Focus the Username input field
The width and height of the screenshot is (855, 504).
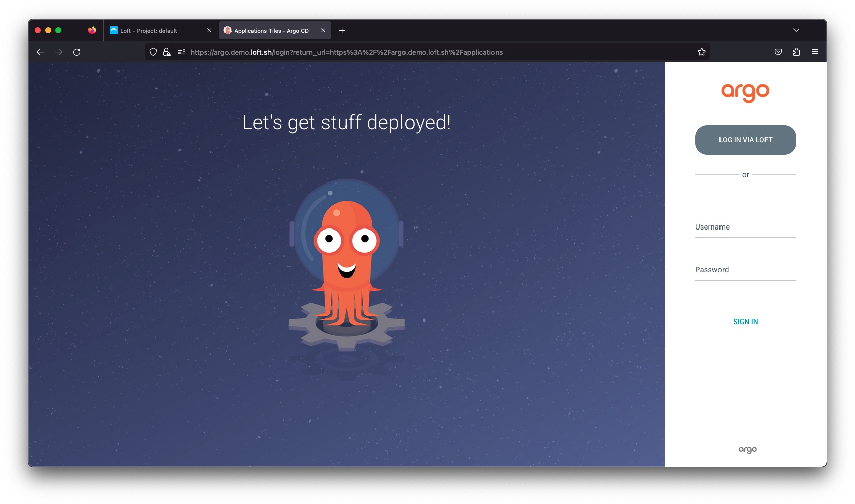[x=746, y=227]
